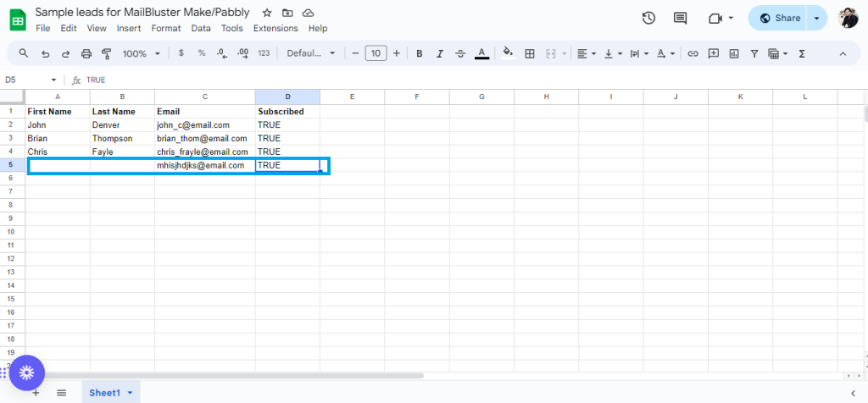The width and height of the screenshot is (868, 403).
Task: Collapse the menus with chevron
Action: point(843,53)
